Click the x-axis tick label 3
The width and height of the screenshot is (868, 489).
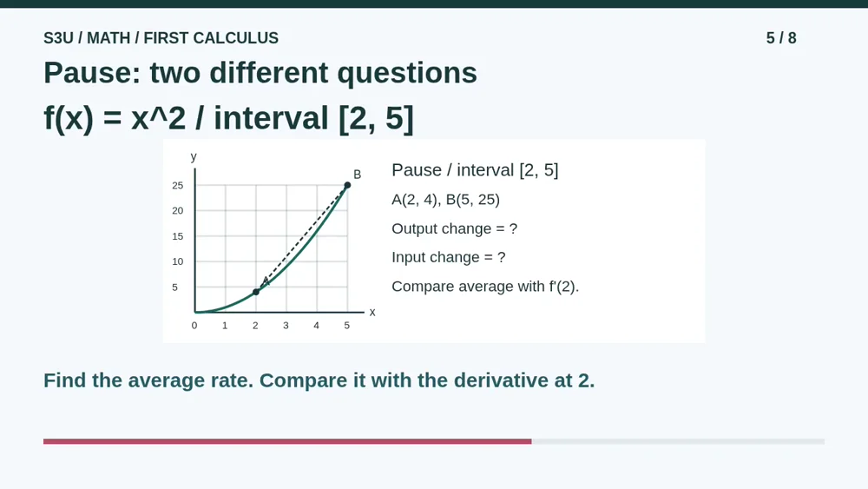286,326
